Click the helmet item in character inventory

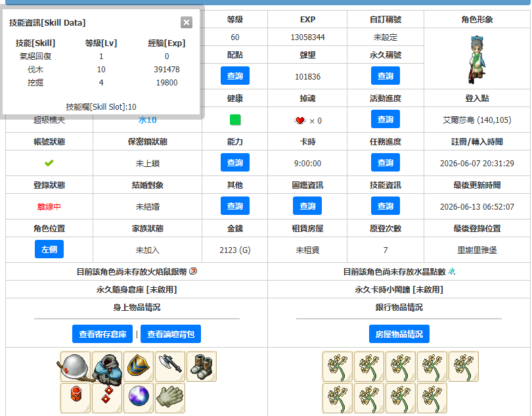click(x=75, y=367)
